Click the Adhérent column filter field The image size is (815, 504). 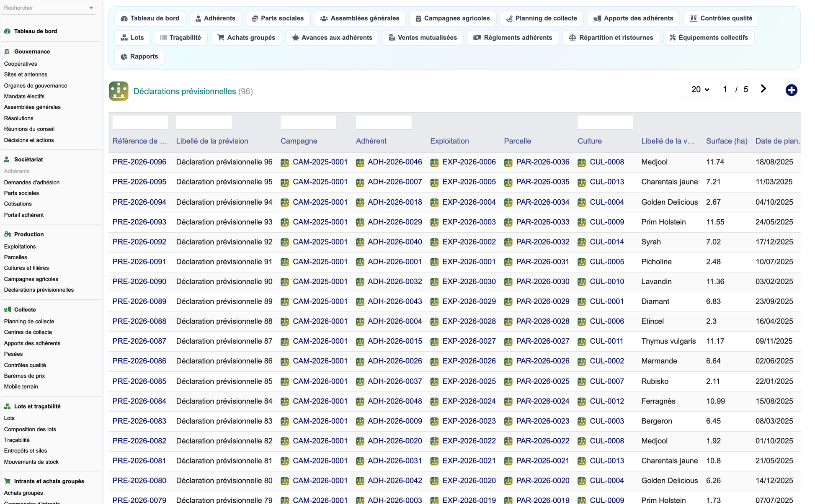pos(384,122)
